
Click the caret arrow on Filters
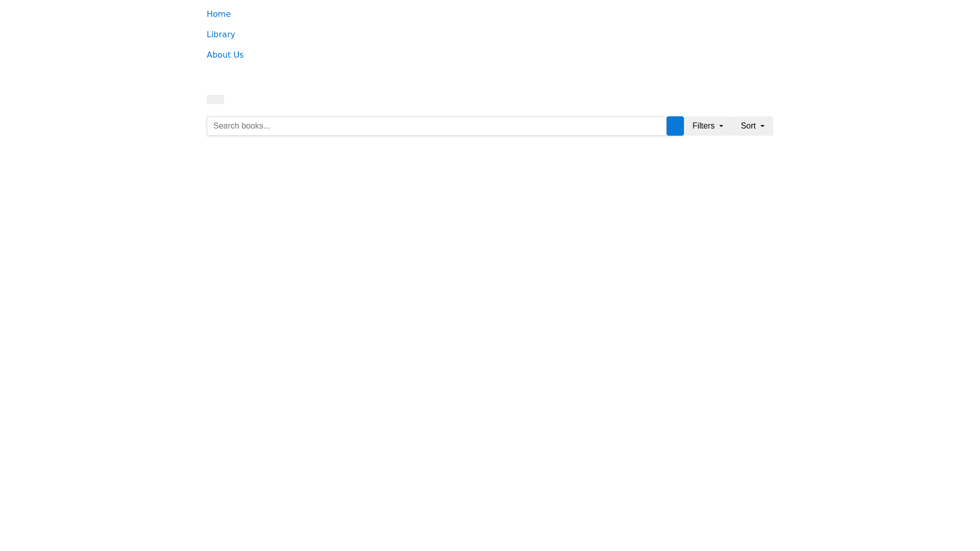click(721, 127)
